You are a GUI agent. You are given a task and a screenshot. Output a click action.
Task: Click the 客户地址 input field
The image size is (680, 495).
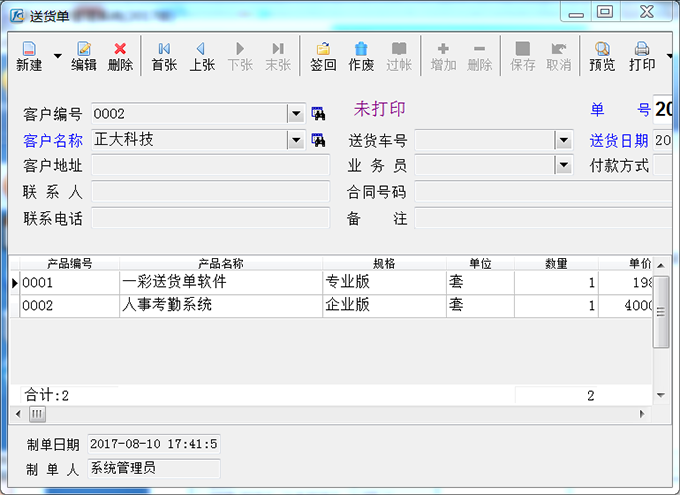tap(210, 166)
